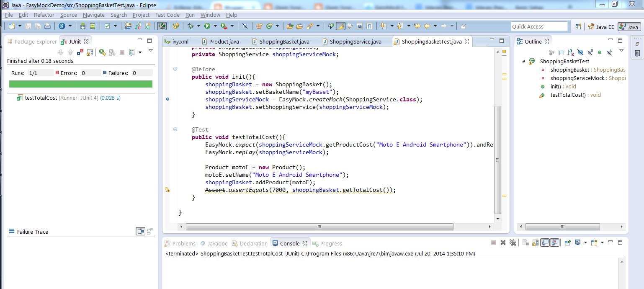Image resolution: width=644 pixels, height=289 pixels.
Task: Switch to the Java EE perspective
Action: tap(601, 26)
